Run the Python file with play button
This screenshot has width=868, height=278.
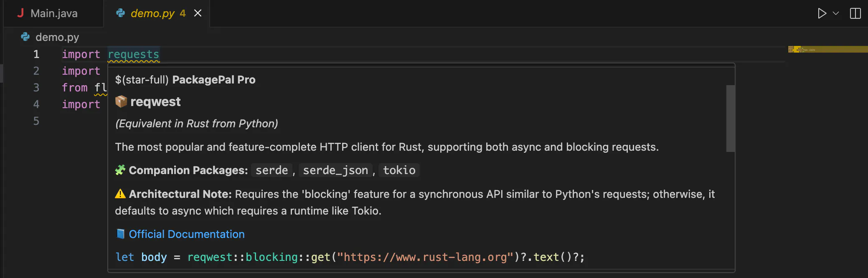click(x=822, y=13)
